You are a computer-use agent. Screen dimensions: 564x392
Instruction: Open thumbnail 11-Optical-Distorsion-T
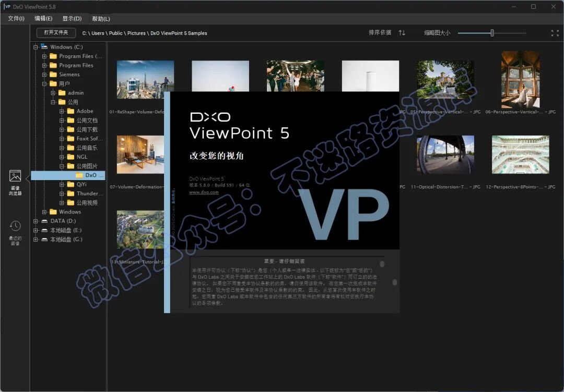tap(445, 155)
